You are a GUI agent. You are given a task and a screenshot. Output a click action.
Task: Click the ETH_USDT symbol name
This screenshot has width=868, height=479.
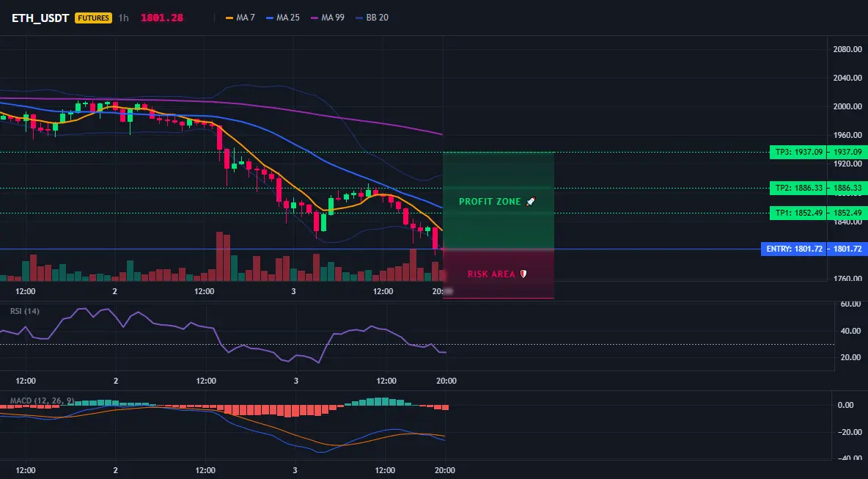pos(40,18)
